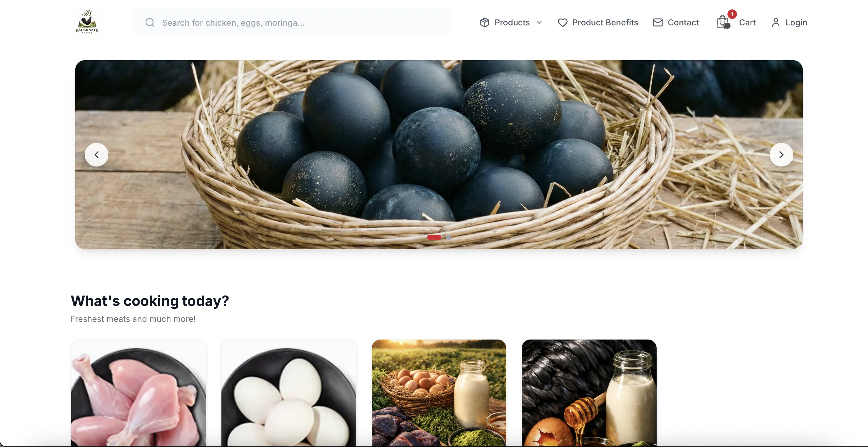Open the raw chicken pieces product card
868x447 pixels.
tap(138, 393)
